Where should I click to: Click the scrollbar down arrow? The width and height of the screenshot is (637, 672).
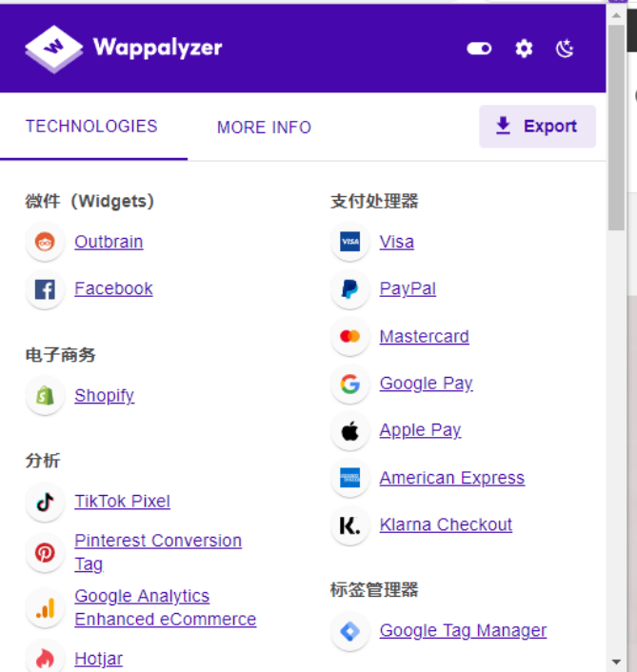(x=616, y=662)
